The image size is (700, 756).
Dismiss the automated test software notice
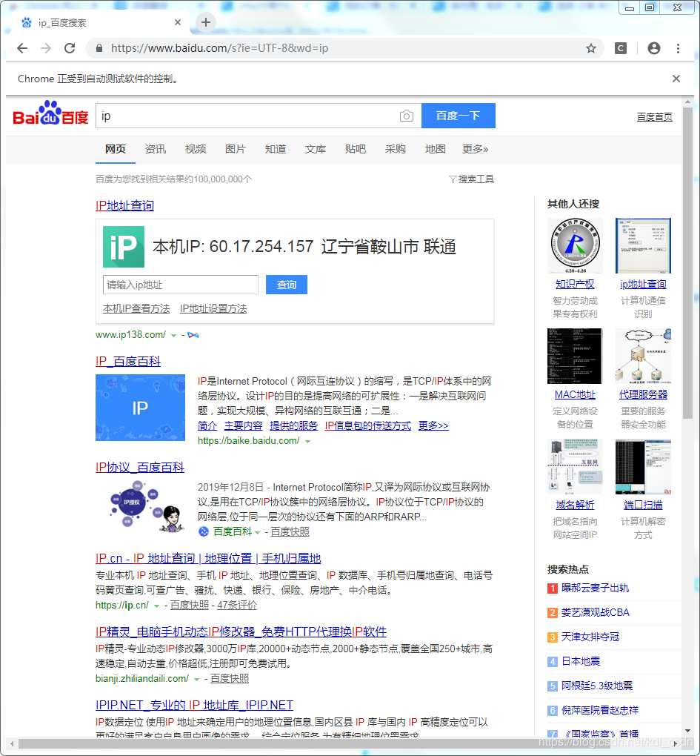click(x=676, y=79)
